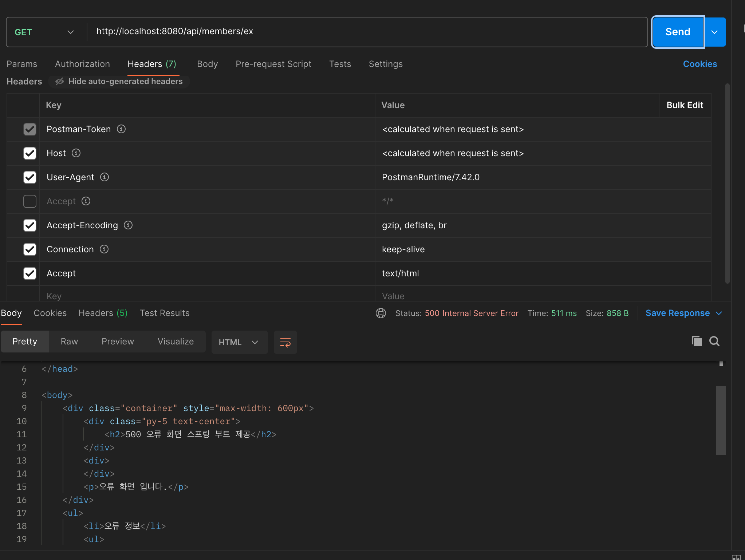Hide auto-generated headers
This screenshot has width=745, height=560.
click(119, 81)
